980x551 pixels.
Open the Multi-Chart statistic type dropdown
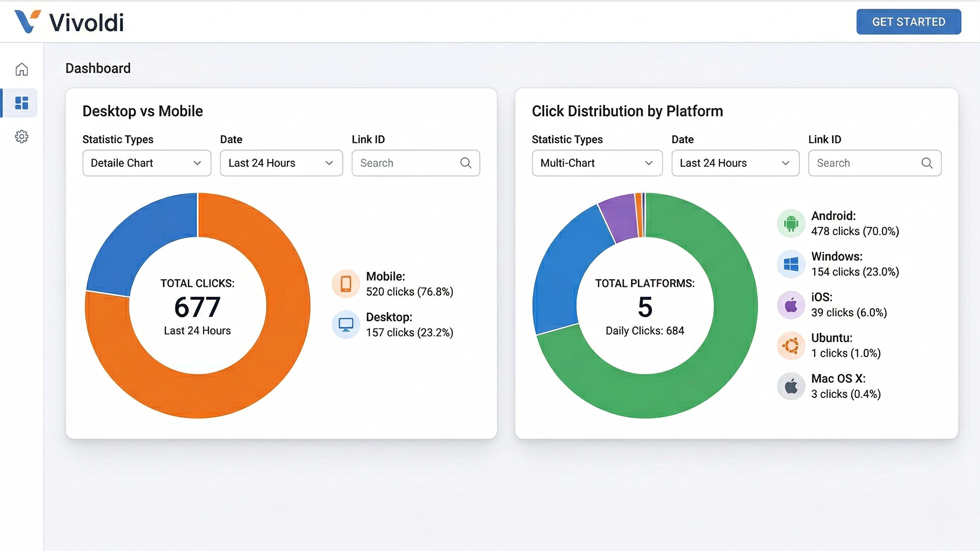pos(597,163)
